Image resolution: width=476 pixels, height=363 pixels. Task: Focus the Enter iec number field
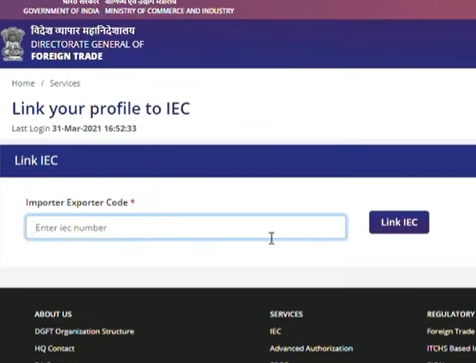(x=186, y=227)
